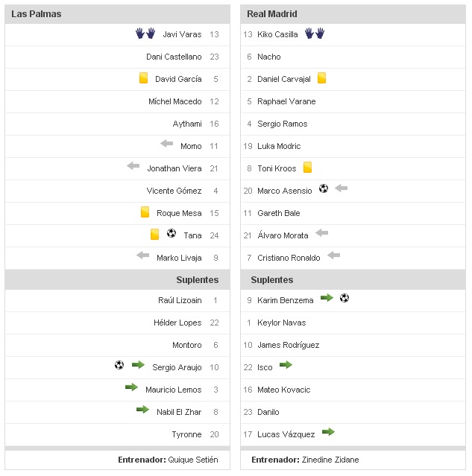Select the Las Palmas team header
The height and width of the screenshot is (476, 472).
(x=37, y=14)
